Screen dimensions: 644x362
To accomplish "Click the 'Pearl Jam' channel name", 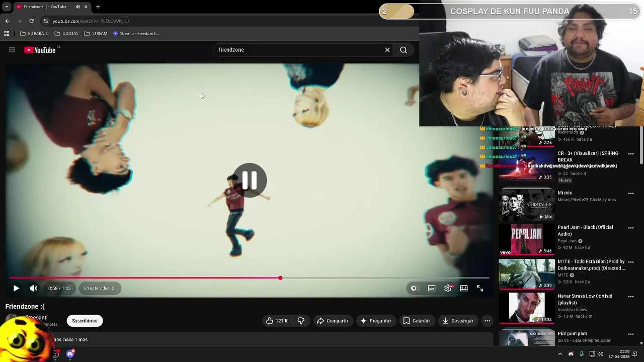I will pyautogui.click(x=567, y=241).
